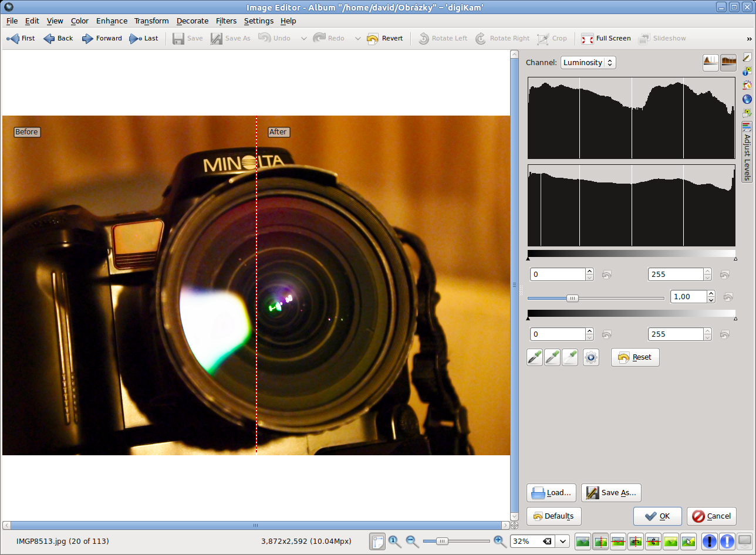Open the Color menu
756x555 pixels.
[79, 21]
